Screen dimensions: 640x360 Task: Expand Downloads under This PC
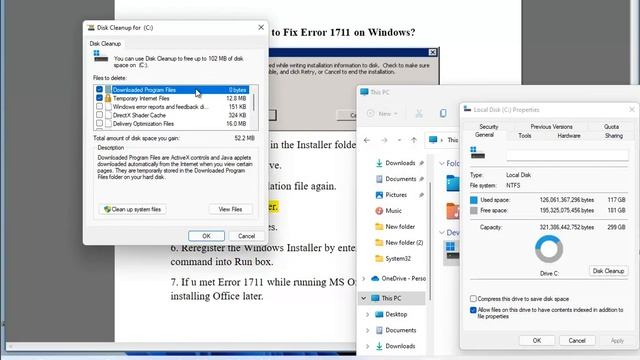(367, 346)
